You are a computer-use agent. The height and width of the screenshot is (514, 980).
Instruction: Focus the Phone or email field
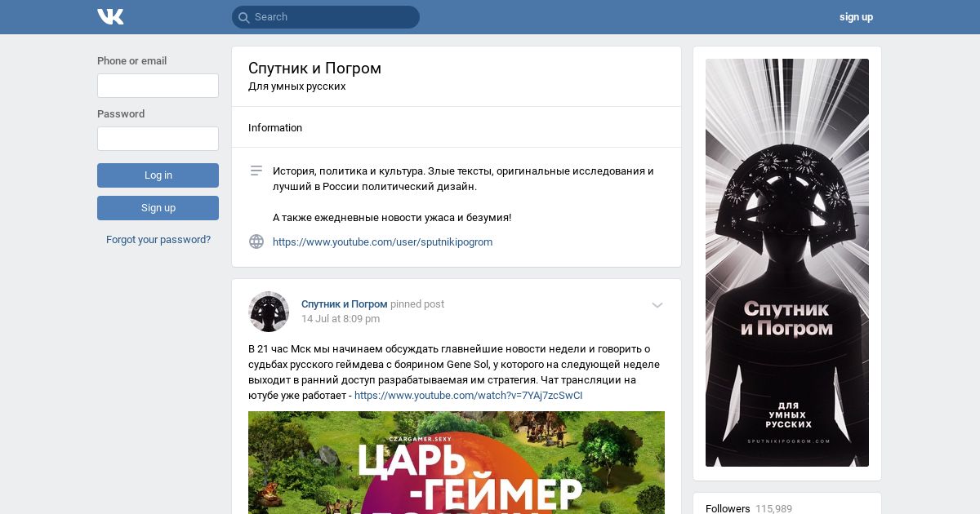[x=158, y=86]
